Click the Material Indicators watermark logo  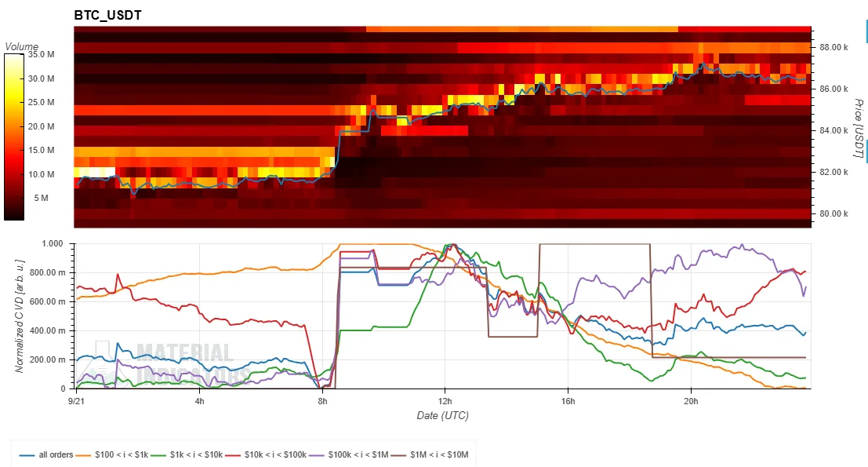(x=165, y=363)
